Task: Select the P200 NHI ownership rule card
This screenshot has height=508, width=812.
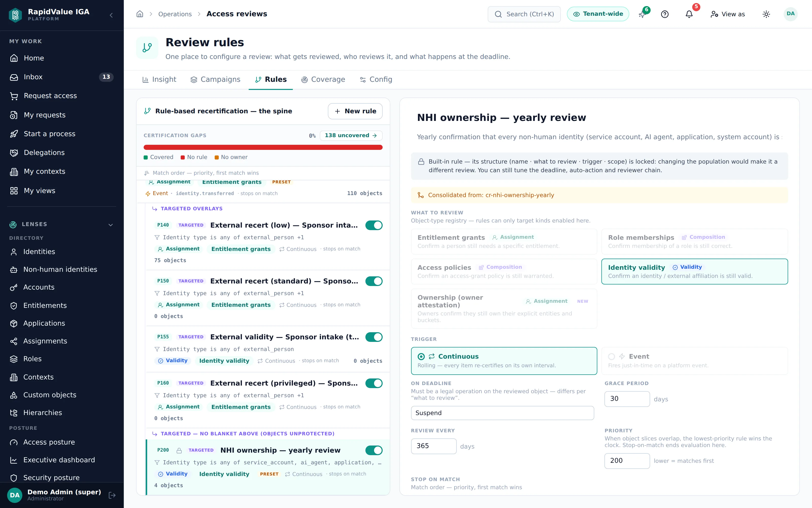Action: (268, 467)
